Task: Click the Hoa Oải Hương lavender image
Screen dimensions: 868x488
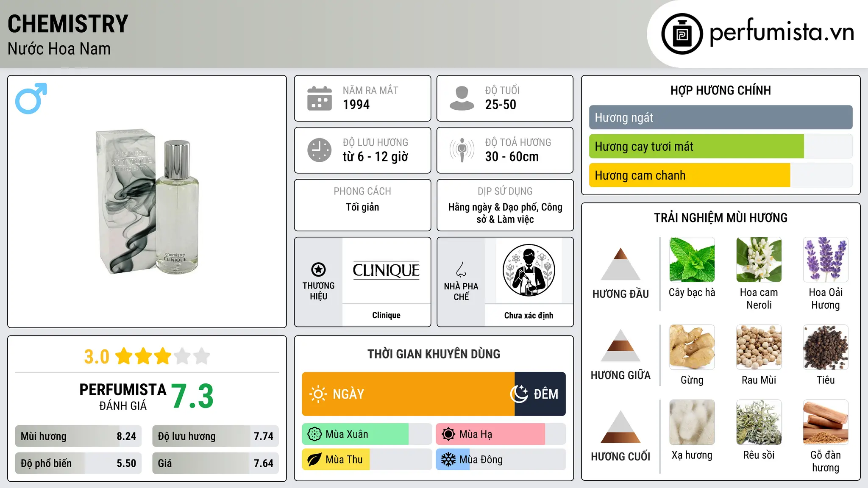Action: point(826,260)
